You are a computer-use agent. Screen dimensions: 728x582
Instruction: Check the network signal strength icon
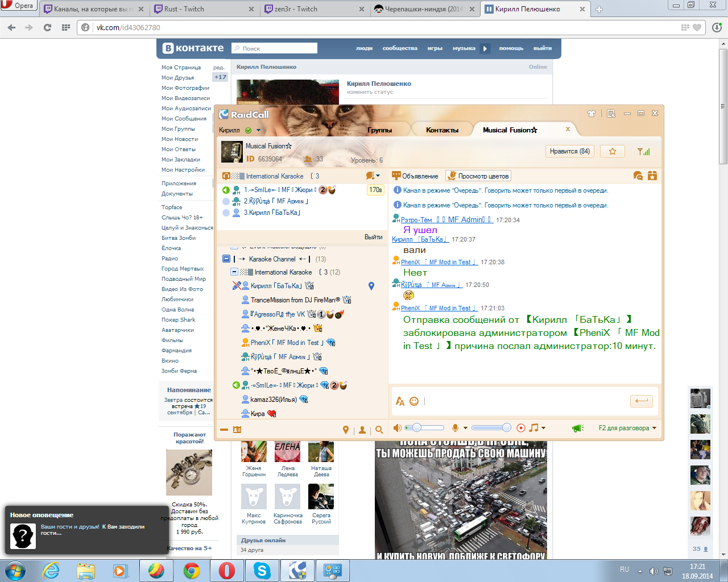point(644,151)
